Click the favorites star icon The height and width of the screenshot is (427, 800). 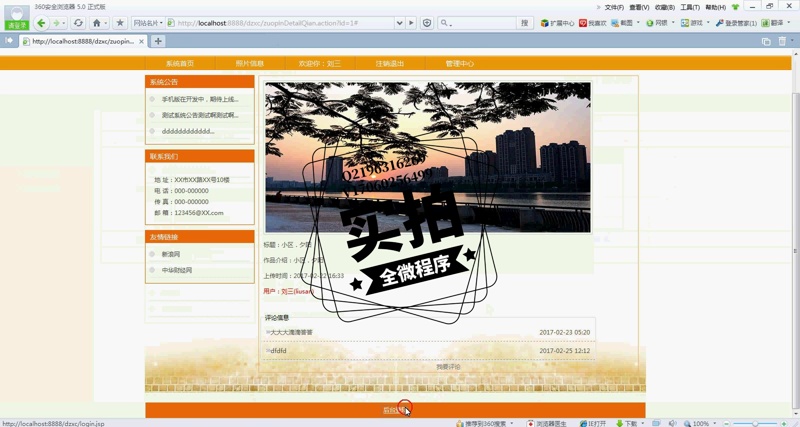pyautogui.click(x=120, y=23)
